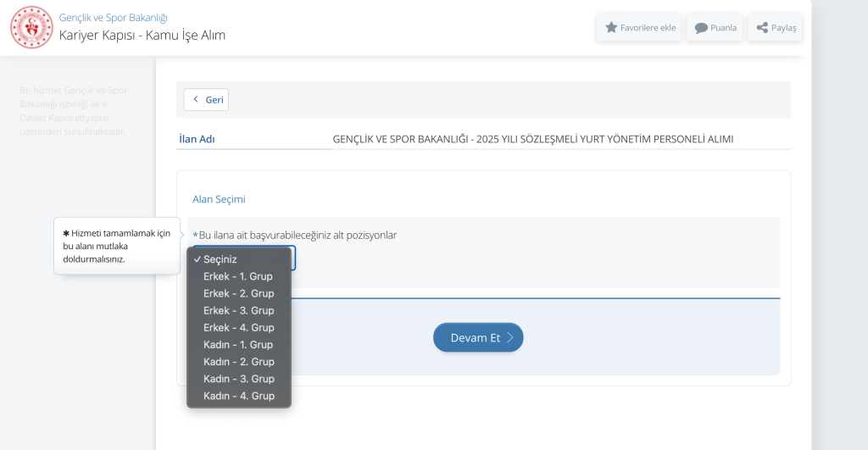Screen dimensions: 868x450
Task: Click the Gençlik ve Spor Bakanlığı logo
Action: point(31,27)
